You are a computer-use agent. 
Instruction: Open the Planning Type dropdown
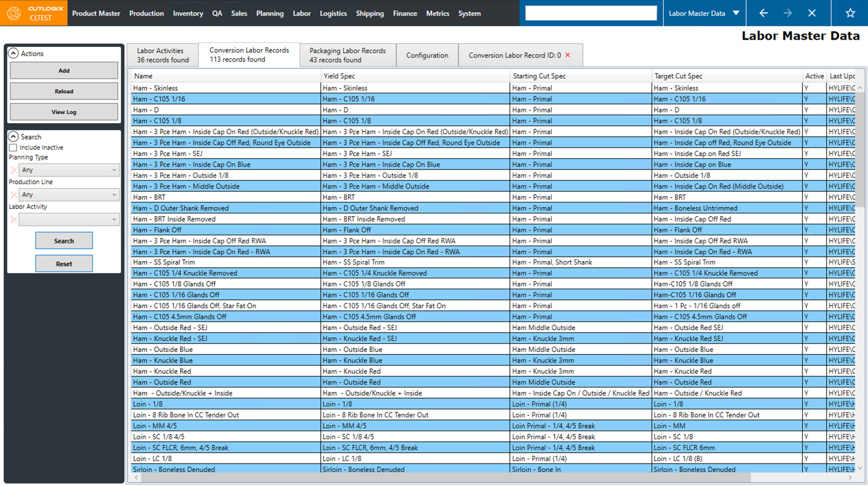(69, 169)
